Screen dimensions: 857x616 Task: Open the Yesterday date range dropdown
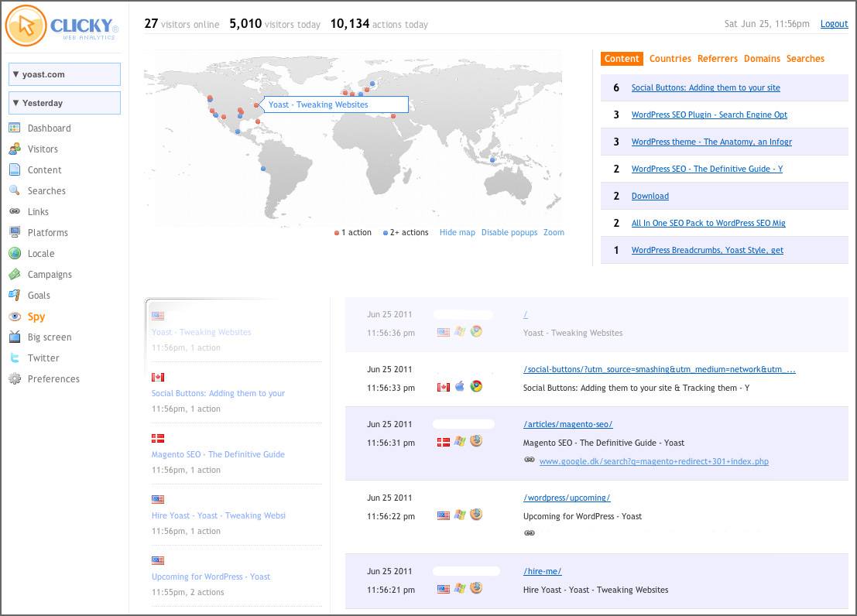pyautogui.click(x=64, y=103)
